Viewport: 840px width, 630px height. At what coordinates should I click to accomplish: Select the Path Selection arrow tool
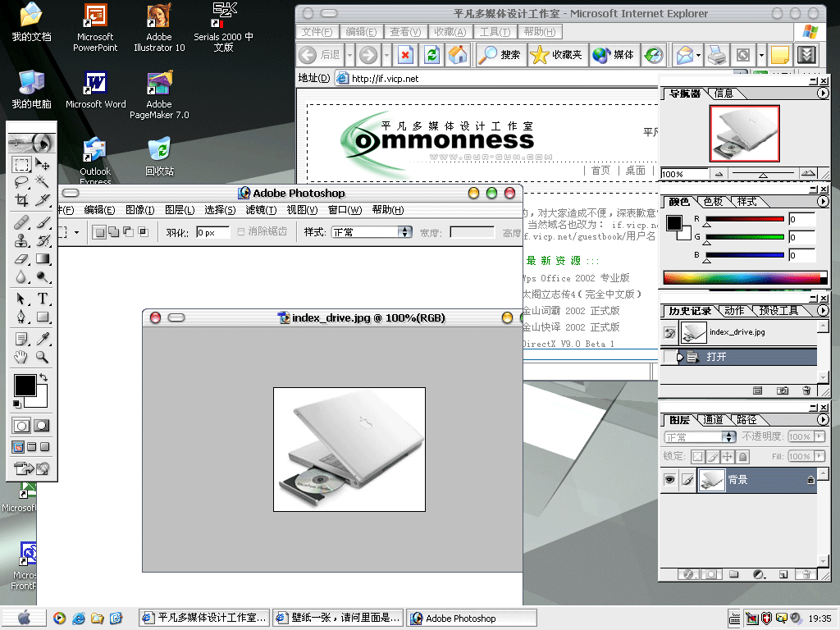21,299
